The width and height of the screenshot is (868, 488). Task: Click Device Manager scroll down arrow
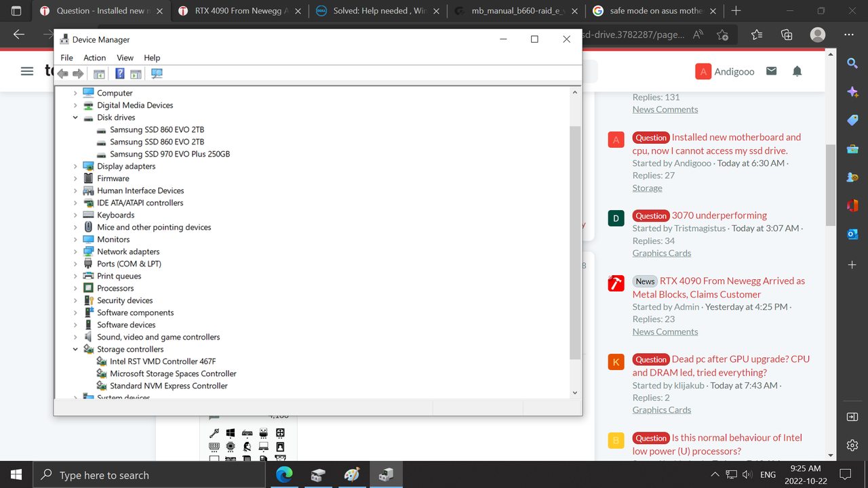575,392
